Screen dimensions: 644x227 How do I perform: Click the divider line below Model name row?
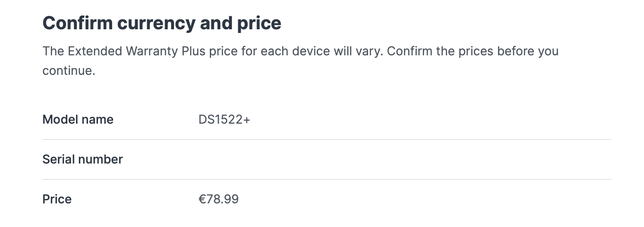point(326,140)
